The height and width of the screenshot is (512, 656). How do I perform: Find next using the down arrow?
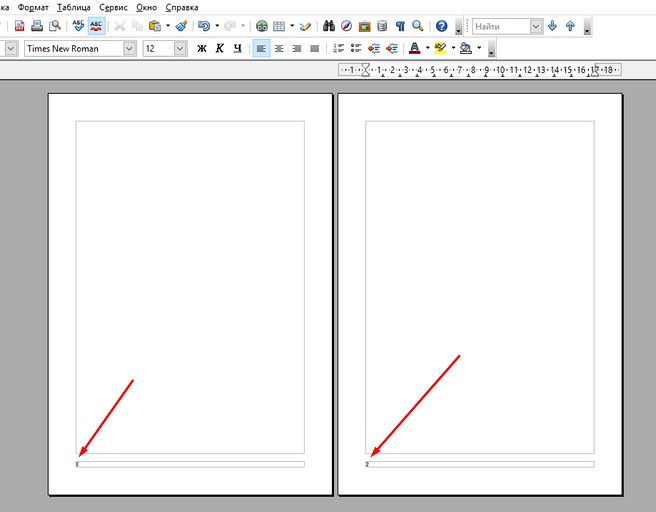click(x=552, y=26)
